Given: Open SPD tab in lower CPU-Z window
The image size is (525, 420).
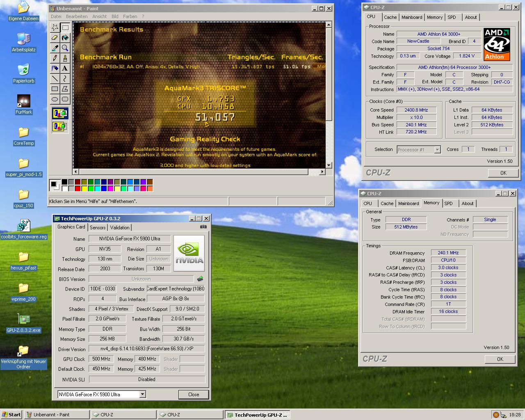Looking at the screenshot, I should (449, 203).
